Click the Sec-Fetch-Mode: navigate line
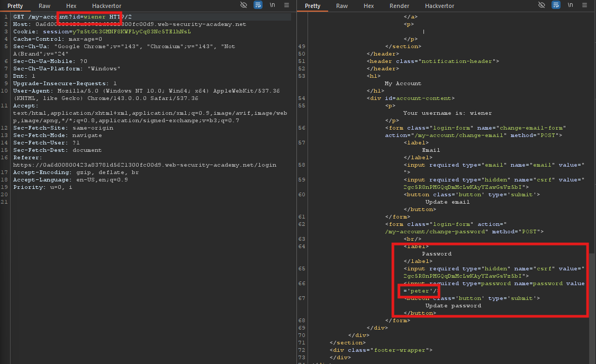The image size is (596, 364). point(57,135)
